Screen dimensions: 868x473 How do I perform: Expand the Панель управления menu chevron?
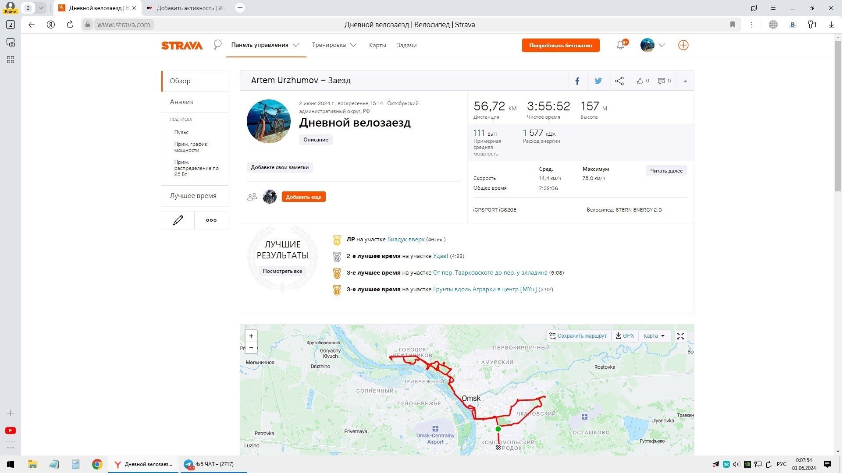pyautogui.click(x=296, y=45)
